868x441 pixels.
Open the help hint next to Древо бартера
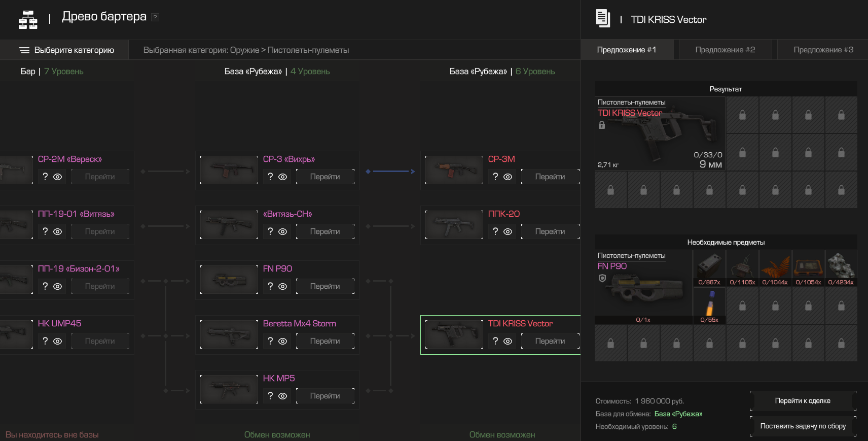tap(156, 17)
